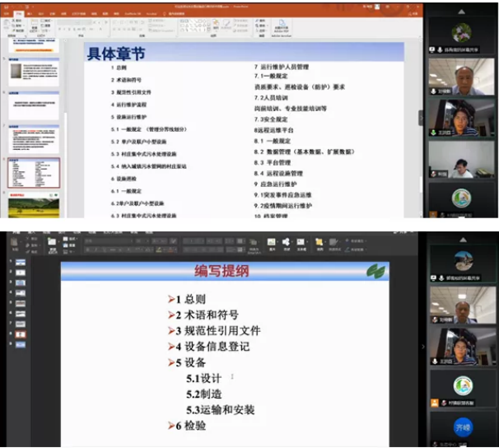Viewport: 499px width, 448px height.
Task: Click the Paste icon in the upper PowerPoint ribbon
Action: click(x=6, y=25)
